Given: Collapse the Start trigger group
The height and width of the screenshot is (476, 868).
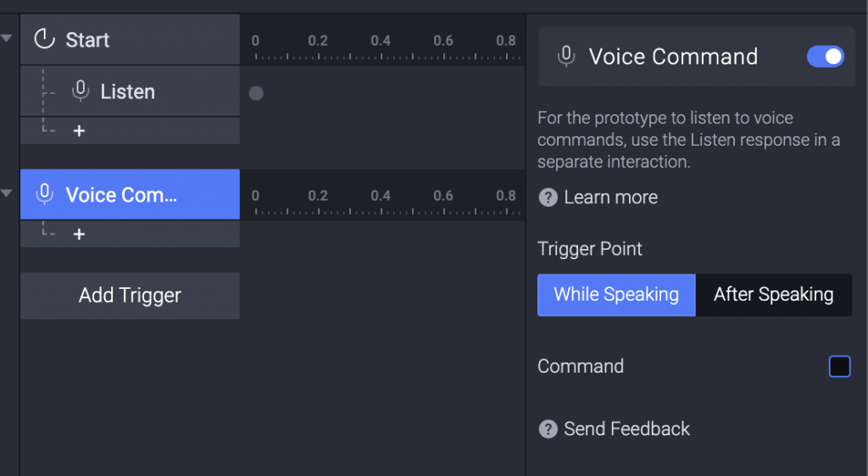Looking at the screenshot, I should [7, 39].
